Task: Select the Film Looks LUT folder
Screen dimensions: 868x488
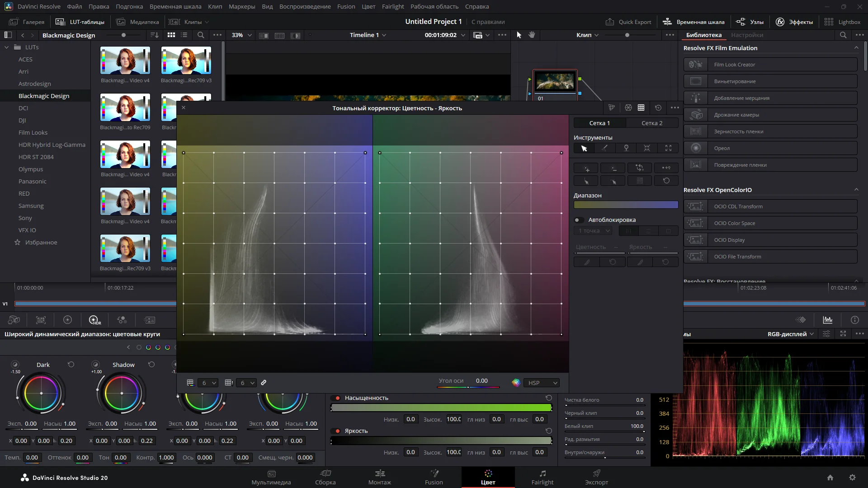Action: (x=33, y=132)
